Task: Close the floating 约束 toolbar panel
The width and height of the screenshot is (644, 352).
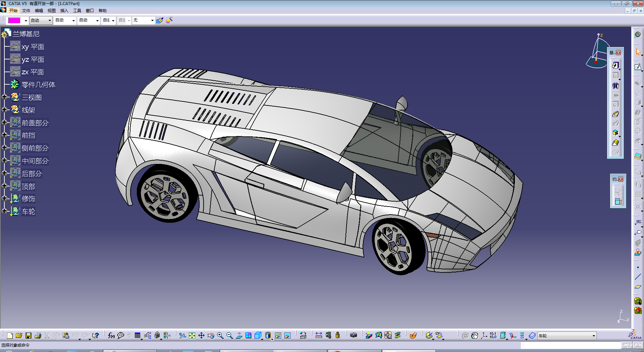Action: click(x=621, y=179)
